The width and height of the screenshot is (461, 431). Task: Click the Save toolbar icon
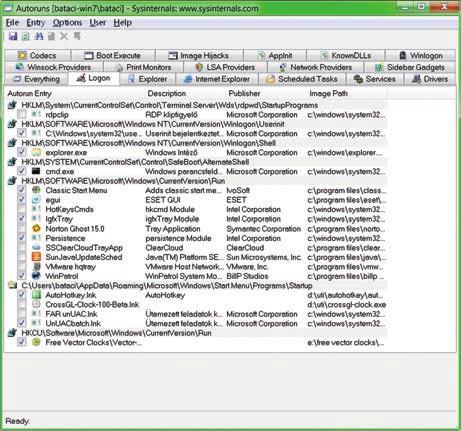pos(13,36)
